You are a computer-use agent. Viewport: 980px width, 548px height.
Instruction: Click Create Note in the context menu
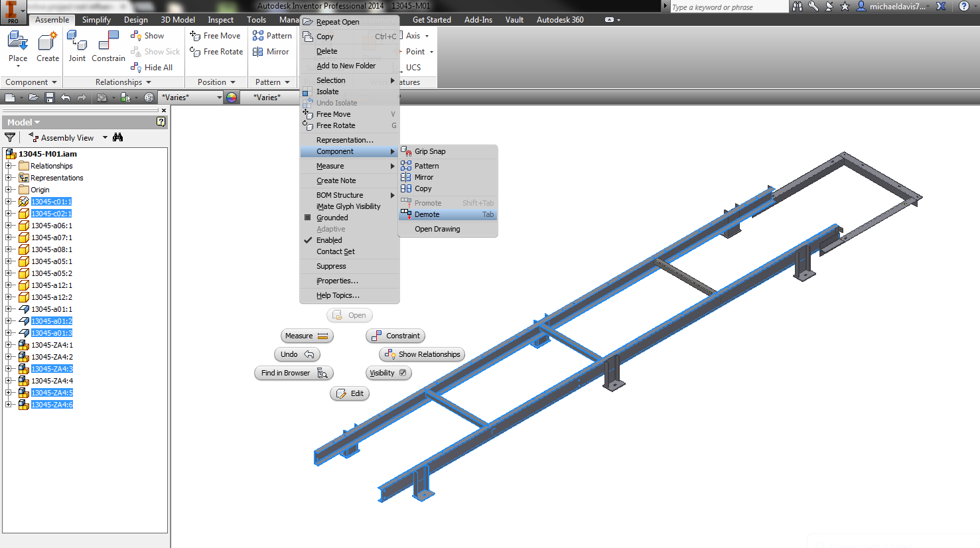tap(350, 180)
